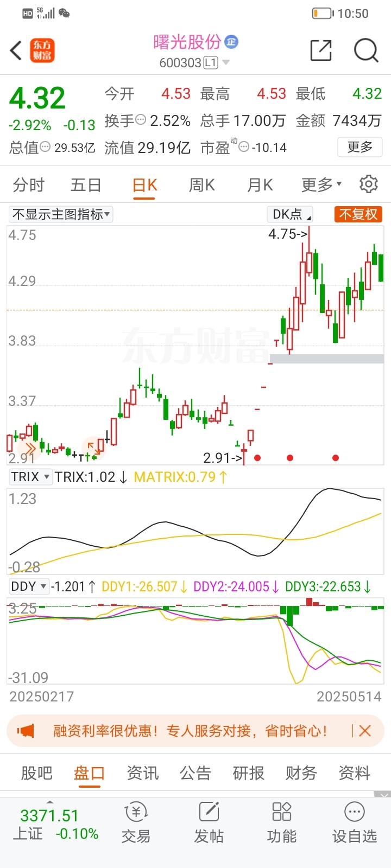Viewport: 391px width, 868px height.
Task: Expand the arrow beside stock code 600303
Action: tap(226, 63)
